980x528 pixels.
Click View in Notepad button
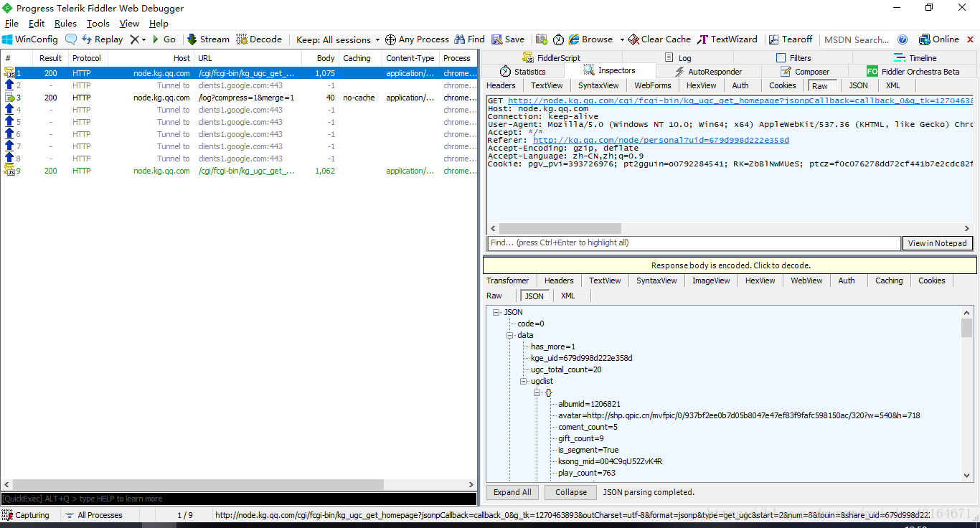pos(937,243)
